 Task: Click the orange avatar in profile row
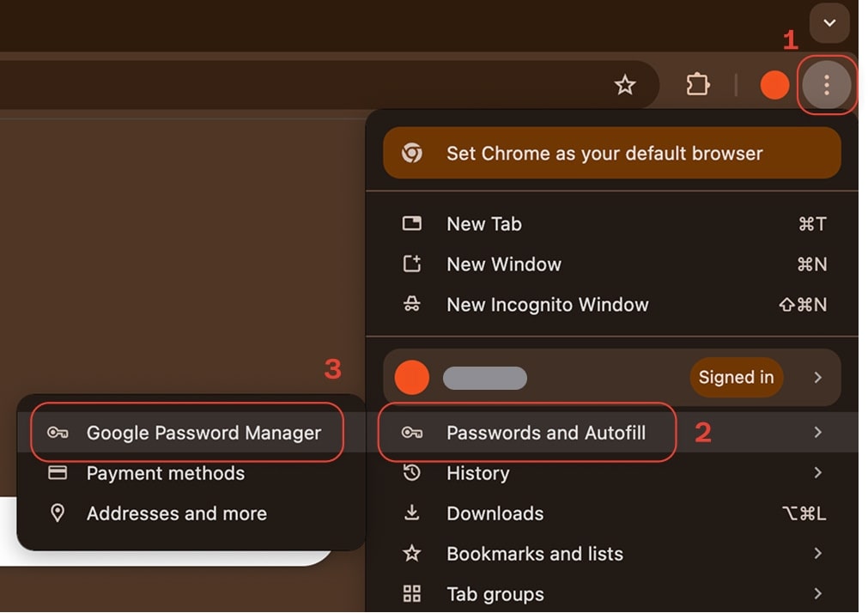click(412, 377)
